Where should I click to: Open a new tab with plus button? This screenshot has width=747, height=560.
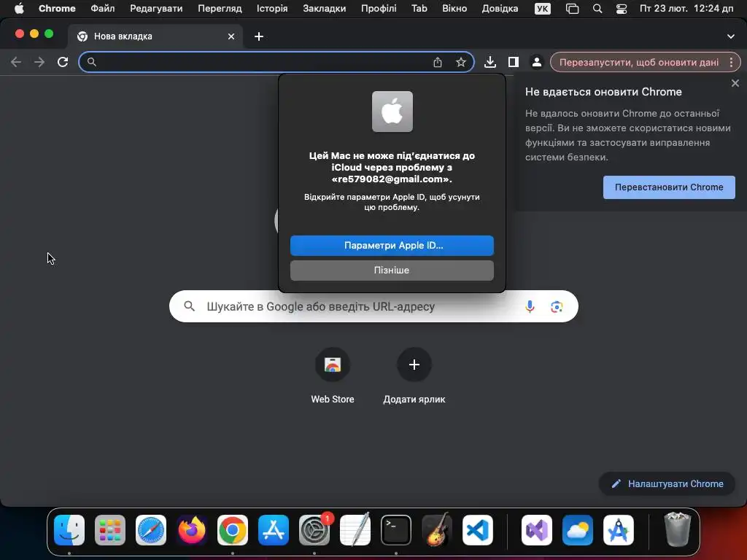click(259, 36)
